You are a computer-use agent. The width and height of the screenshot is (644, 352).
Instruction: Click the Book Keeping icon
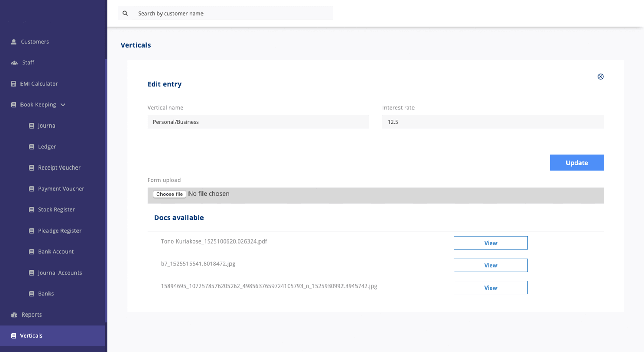pos(14,105)
